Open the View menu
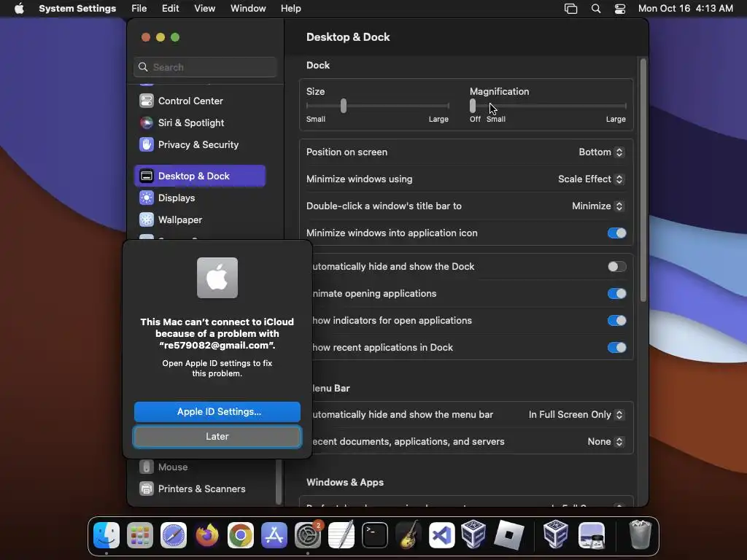This screenshot has height=560, width=747. click(x=204, y=9)
